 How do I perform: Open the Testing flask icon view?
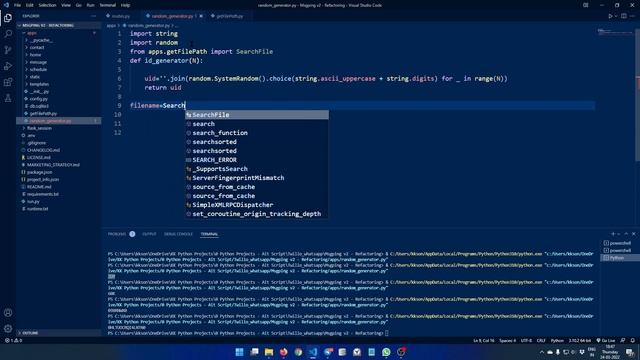(x=8, y=98)
